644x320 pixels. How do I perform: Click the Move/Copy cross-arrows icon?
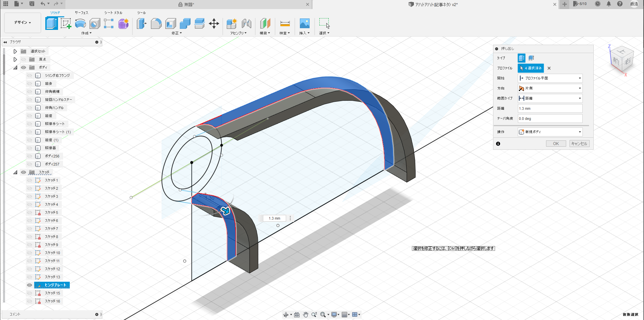(214, 24)
